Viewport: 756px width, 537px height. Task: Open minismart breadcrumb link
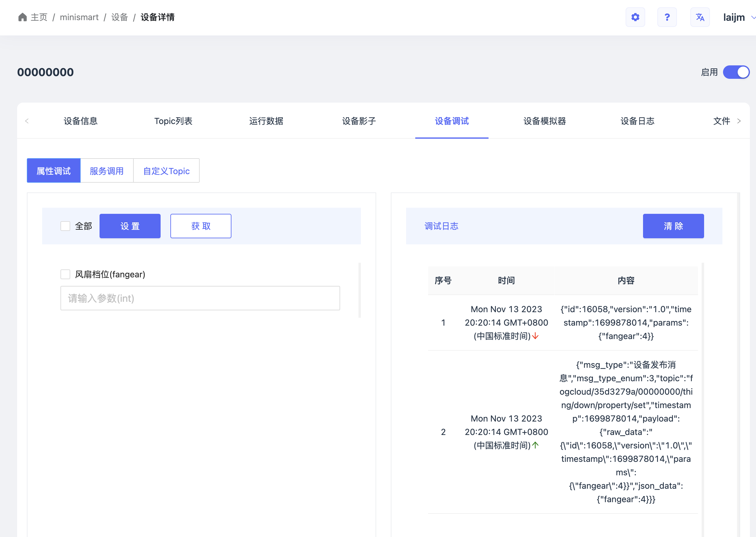tap(79, 17)
